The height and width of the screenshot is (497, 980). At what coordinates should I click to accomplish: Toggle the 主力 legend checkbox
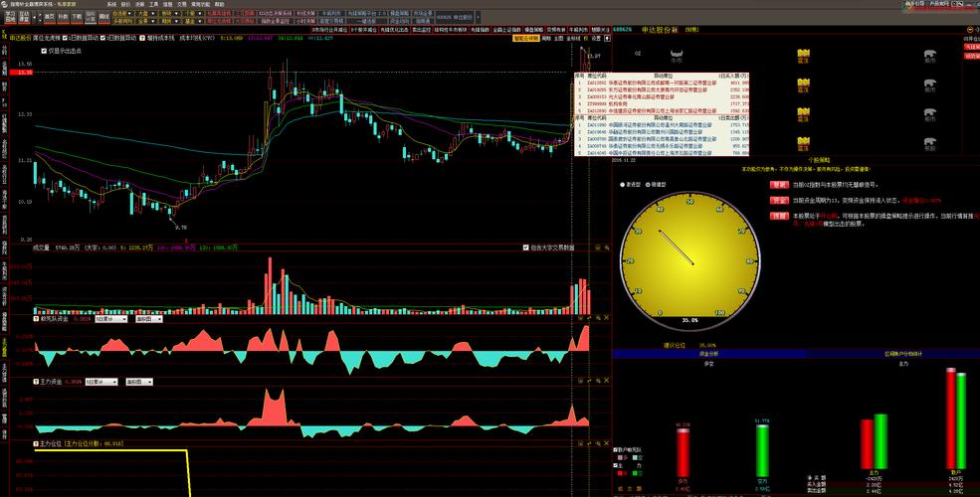[x=615, y=466]
